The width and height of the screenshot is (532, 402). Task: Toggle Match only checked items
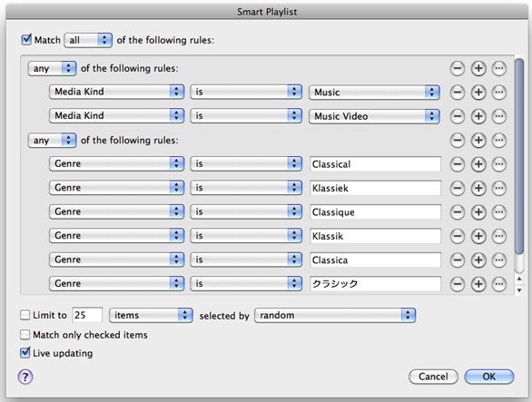(x=25, y=335)
